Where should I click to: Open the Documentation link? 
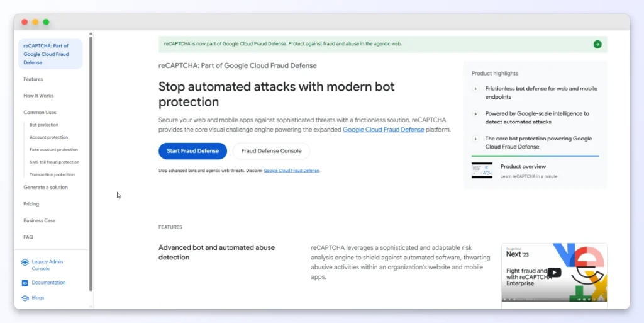[x=48, y=283]
